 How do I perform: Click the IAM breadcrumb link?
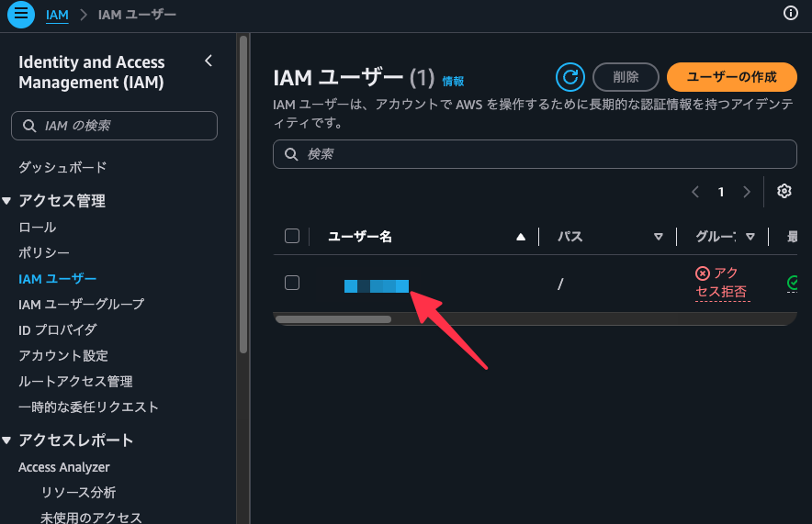57,15
